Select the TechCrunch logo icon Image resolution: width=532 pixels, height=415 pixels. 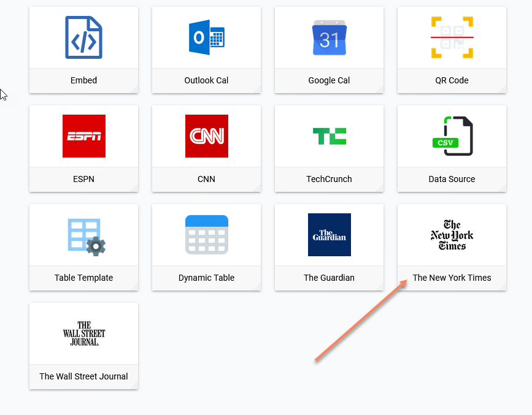coord(329,136)
